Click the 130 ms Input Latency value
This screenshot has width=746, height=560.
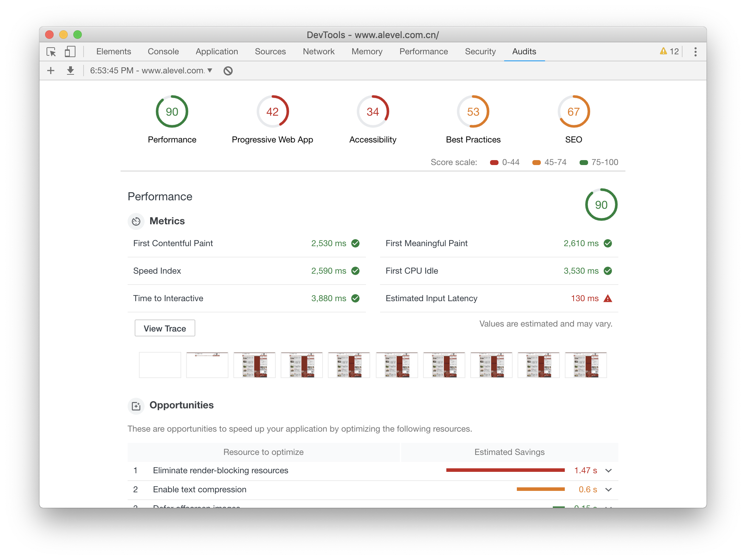[x=585, y=298]
